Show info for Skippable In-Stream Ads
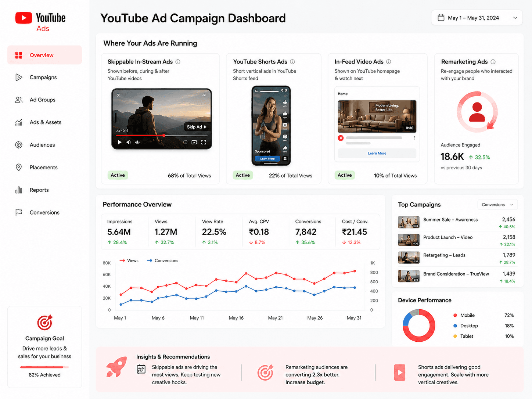Image resolution: width=532 pixels, height=399 pixels. click(178, 62)
